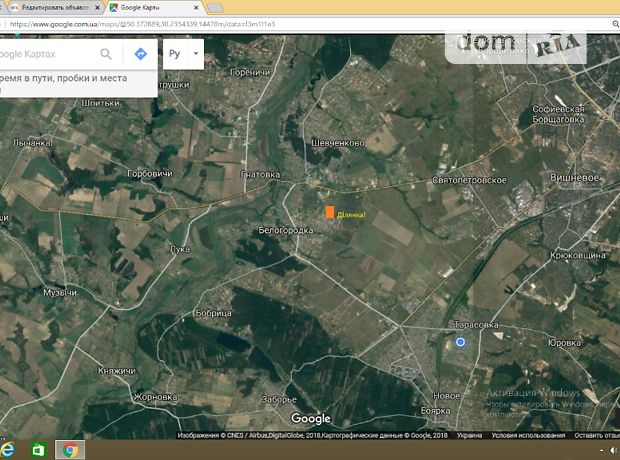Click the Боярка map label
This screenshot has height=460, width=620.
(x=435, y=411)
